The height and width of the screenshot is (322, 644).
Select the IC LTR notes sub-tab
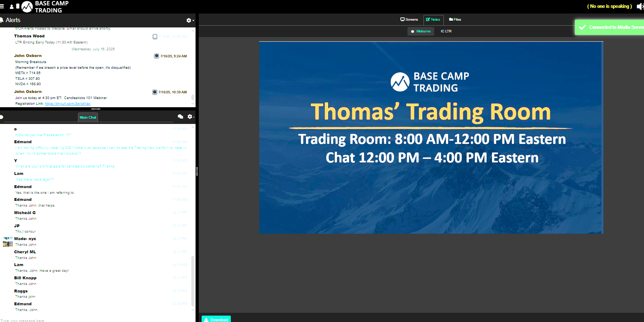point(446,31)
